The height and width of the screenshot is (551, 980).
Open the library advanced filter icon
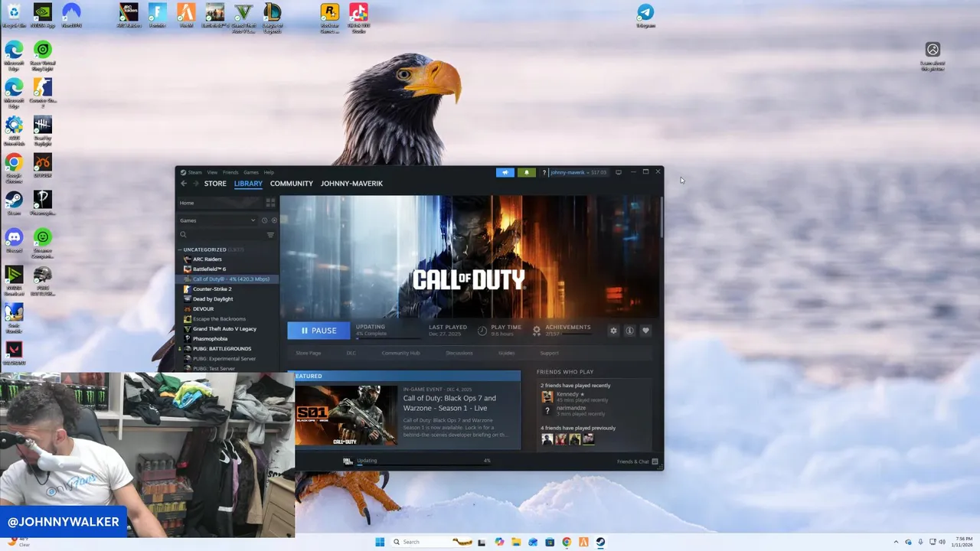270,235
